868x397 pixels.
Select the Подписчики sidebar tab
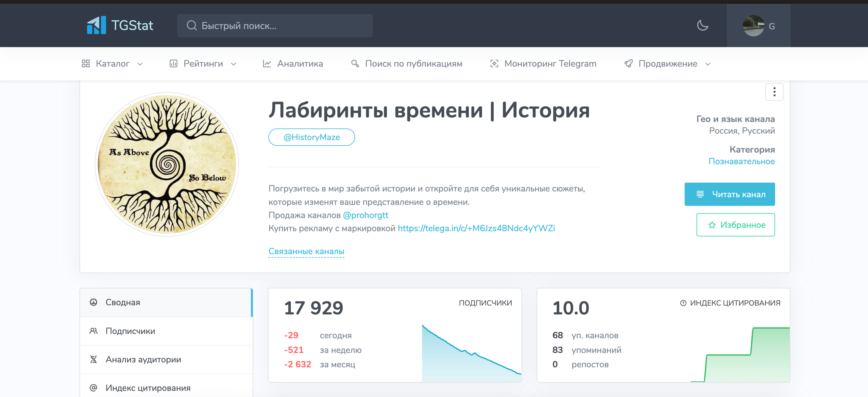130,331
